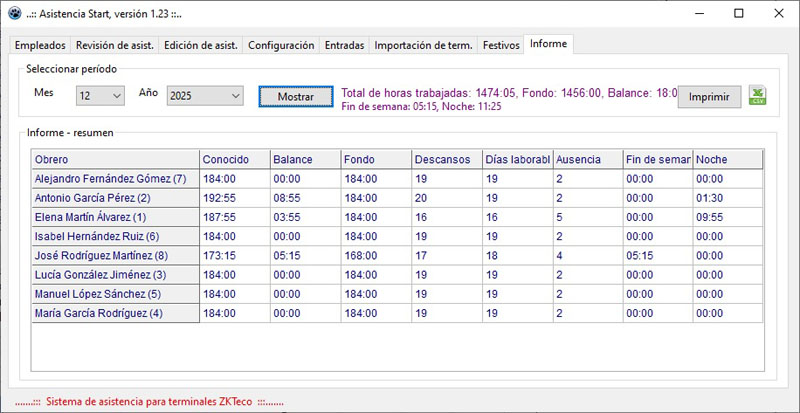Select the Configuración tab

click(281, 46)
